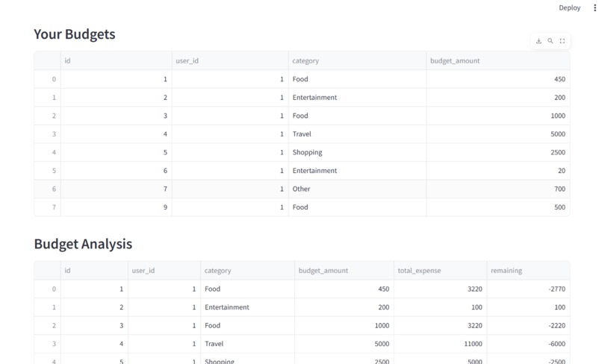Select Entertainment in Your Budgets row index 5

357,170
